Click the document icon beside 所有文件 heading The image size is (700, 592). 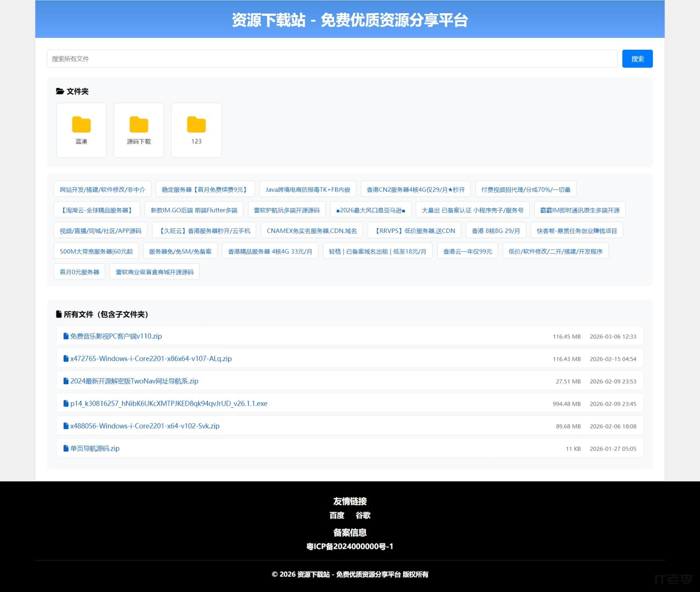[59, 314]
